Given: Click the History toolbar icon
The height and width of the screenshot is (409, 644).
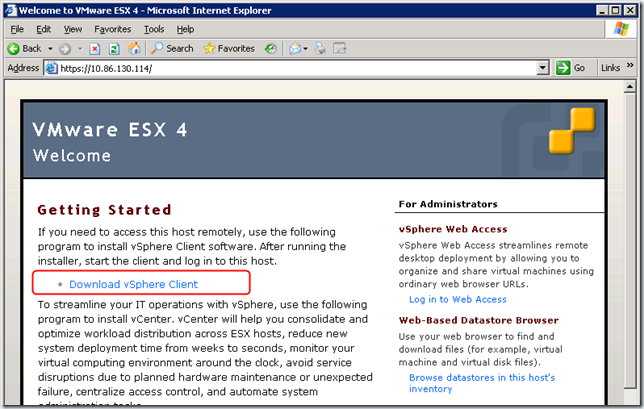Looking at the screenshot, I should (270, 49).
